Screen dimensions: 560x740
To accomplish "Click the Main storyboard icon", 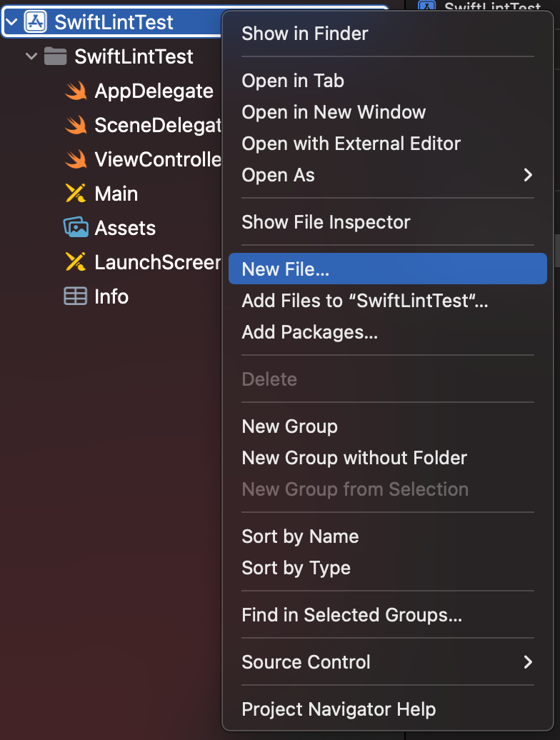I will pyautogui.click(x=76, y=194).
